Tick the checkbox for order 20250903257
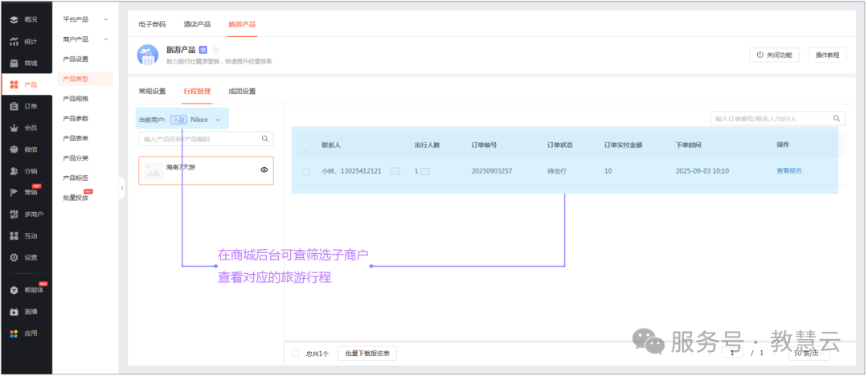This screenshot has width=868, height=376. pyautogui.click(x=305, y=171)
